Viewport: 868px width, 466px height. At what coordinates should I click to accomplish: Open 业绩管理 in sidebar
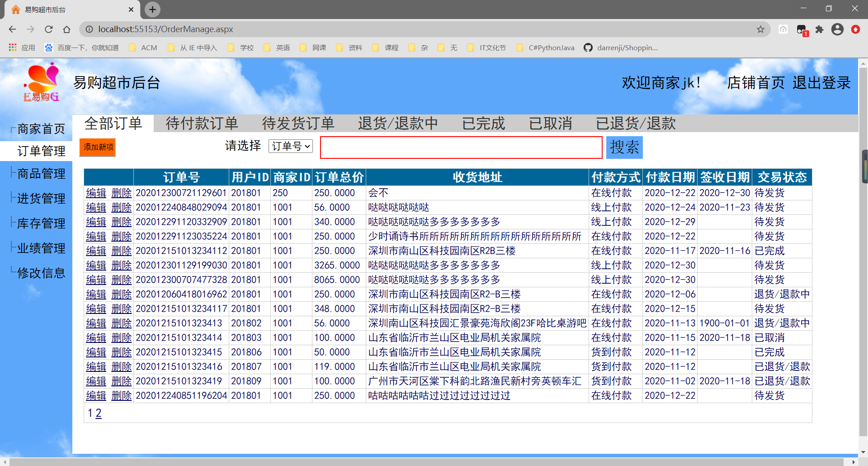[41, 248]
